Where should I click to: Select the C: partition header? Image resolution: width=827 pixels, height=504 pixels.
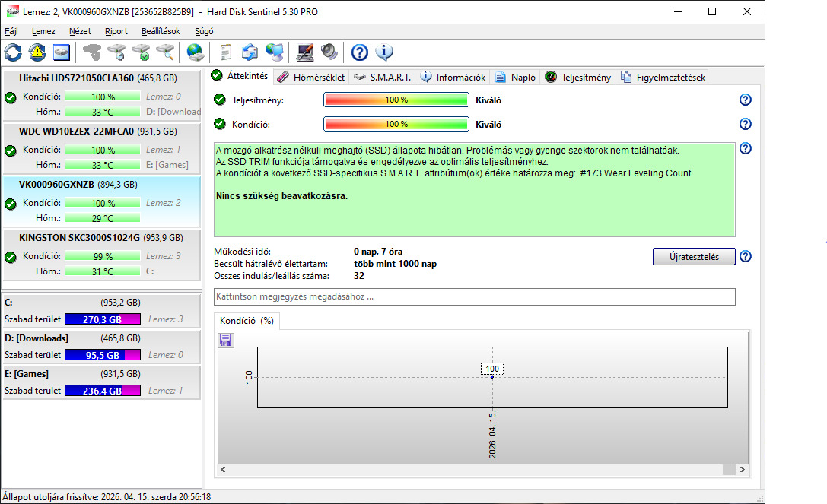click(102, 303)
